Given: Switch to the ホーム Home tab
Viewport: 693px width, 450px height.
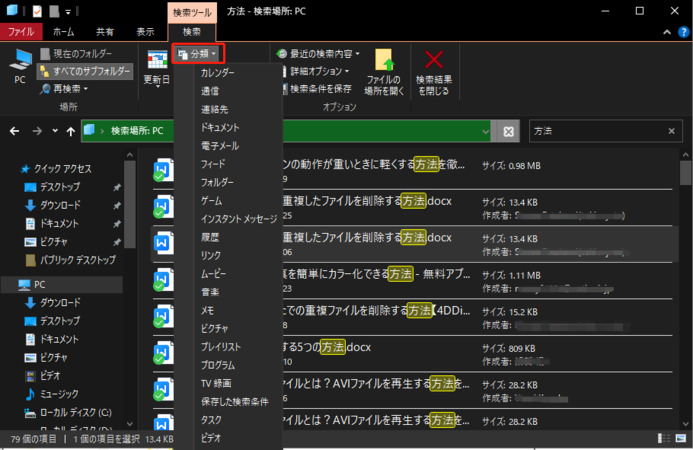Looking at the screenshot, I should [63, 32].
